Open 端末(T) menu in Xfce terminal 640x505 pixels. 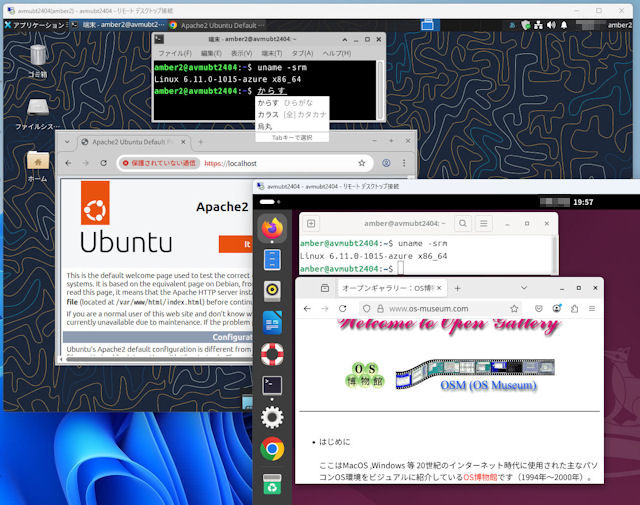[272, 53]
